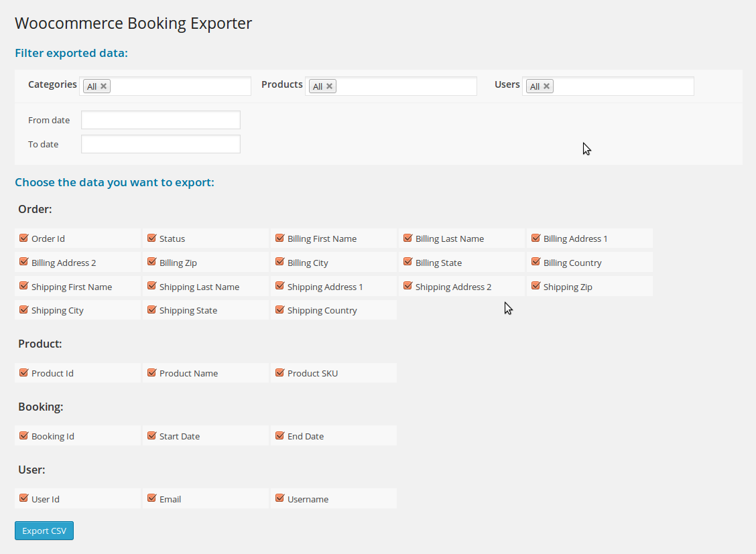Open the Users selection field
756x554 pixels.
click(623, 86)
